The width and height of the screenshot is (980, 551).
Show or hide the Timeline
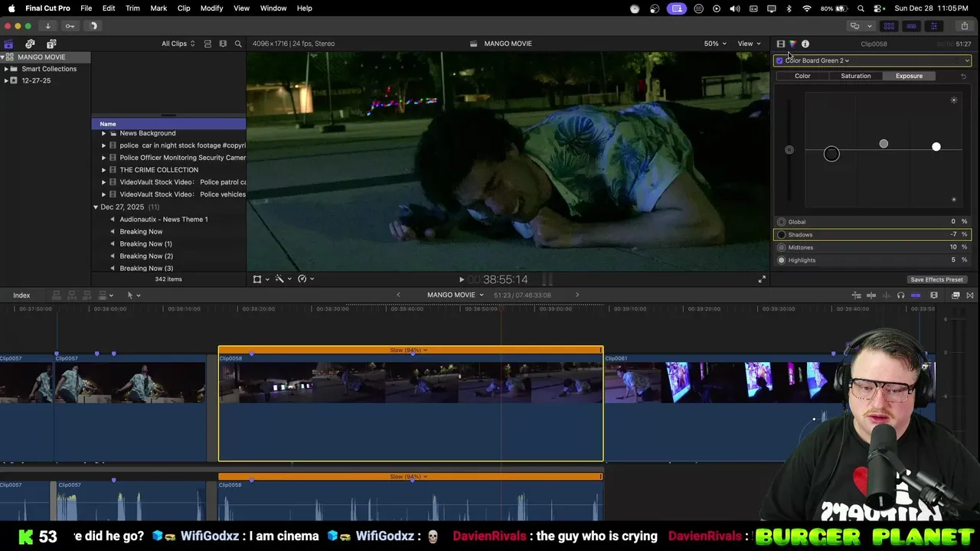point(911,26)
